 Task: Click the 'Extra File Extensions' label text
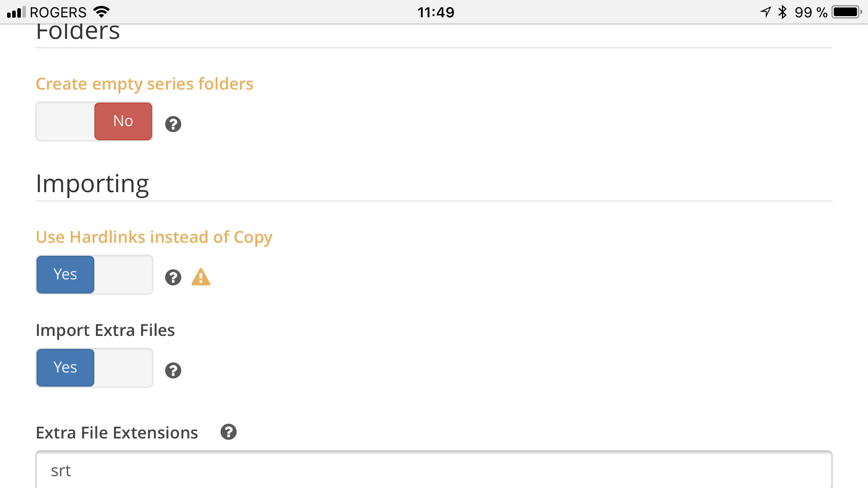pos(117,433)
